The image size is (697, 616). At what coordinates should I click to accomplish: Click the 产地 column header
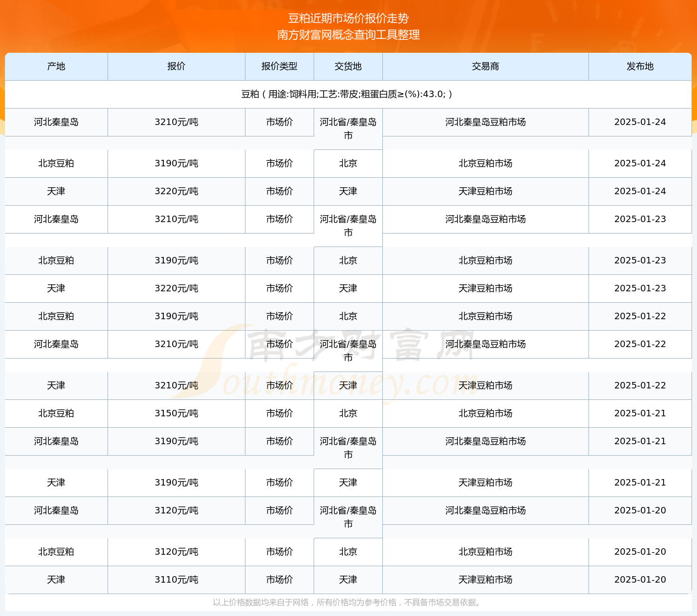click(x=56, y=66)
